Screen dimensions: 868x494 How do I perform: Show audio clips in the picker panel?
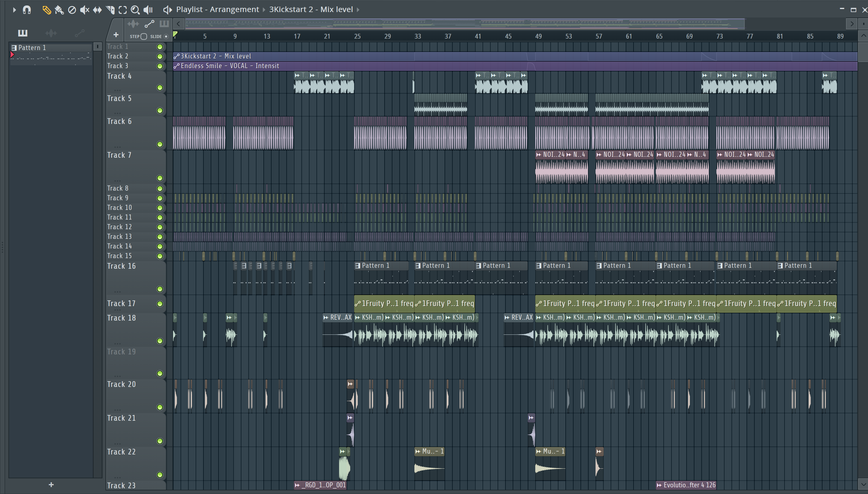(51, 33)
